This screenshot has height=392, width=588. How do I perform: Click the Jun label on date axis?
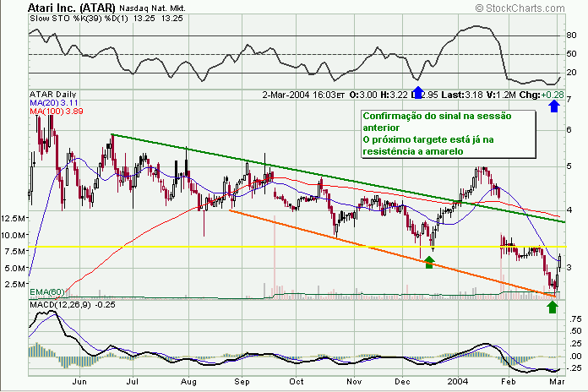tap(79, 382)
